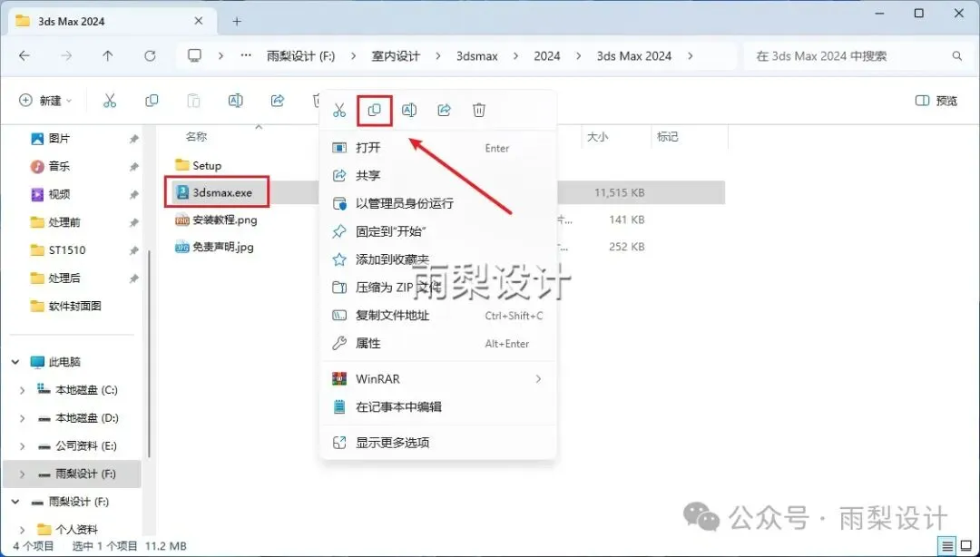Screen dimensions: 980x557
Task: Select 免责声明.jpg file
Action: point(214,247)
